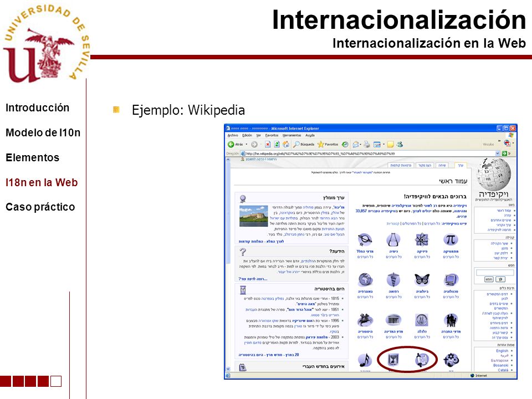Image resolution: width=532 pixels, height=399 pixels.
Task: Click the social sciences family icon
Action: coord(451,320)
